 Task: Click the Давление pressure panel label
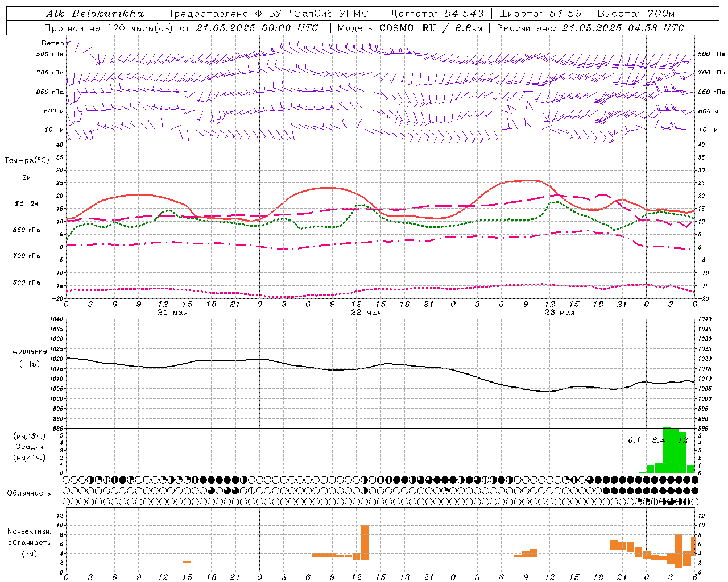pyautogui.click(x=30, y=351)
